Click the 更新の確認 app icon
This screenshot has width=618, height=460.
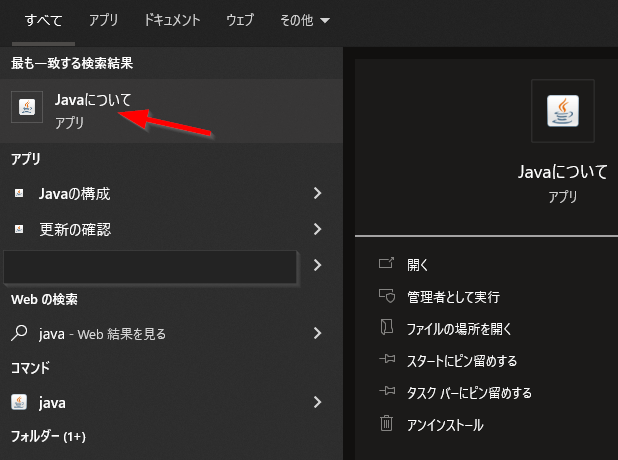pyautogui.click(x=19, y=229)
